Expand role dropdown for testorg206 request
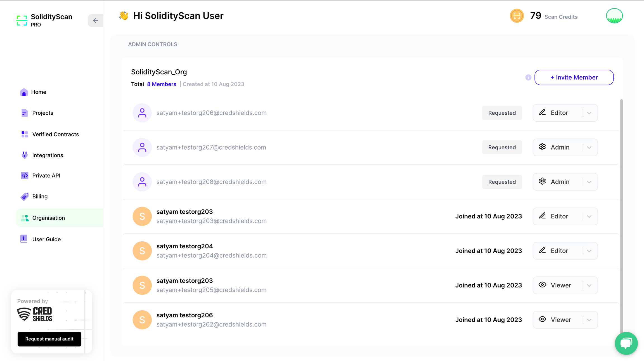This screenshot has height=361, width=644. tap(589, 113)
